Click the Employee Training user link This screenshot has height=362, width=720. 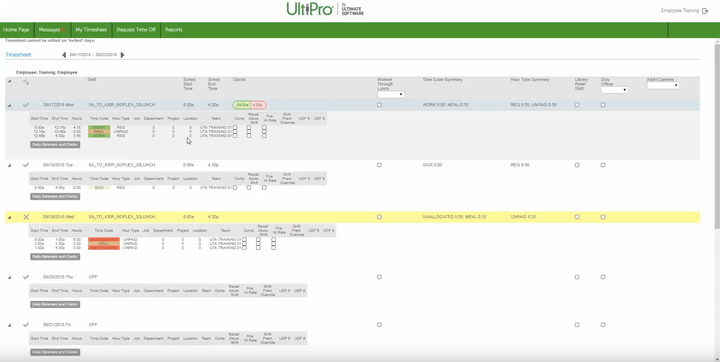tap(680, 11)
